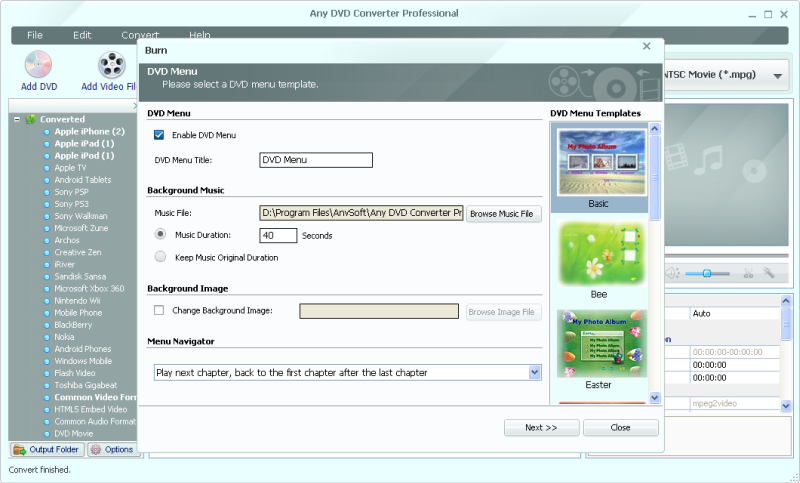The width and height of the screenshot is (800, 483).
Task: Select BlackBerry in tree
Action: (73, 324)
